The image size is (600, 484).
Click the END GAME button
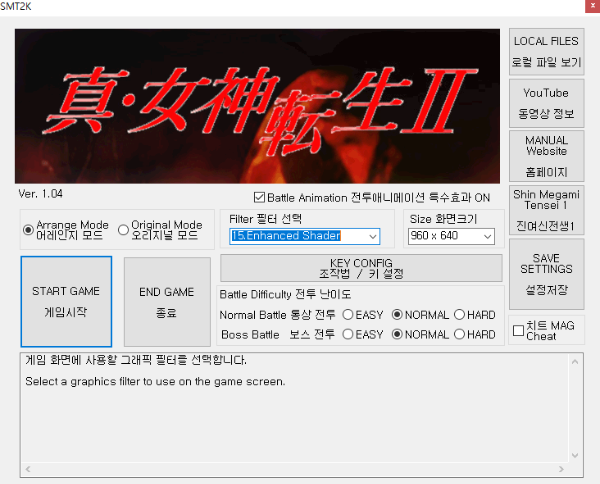(167, 301)
